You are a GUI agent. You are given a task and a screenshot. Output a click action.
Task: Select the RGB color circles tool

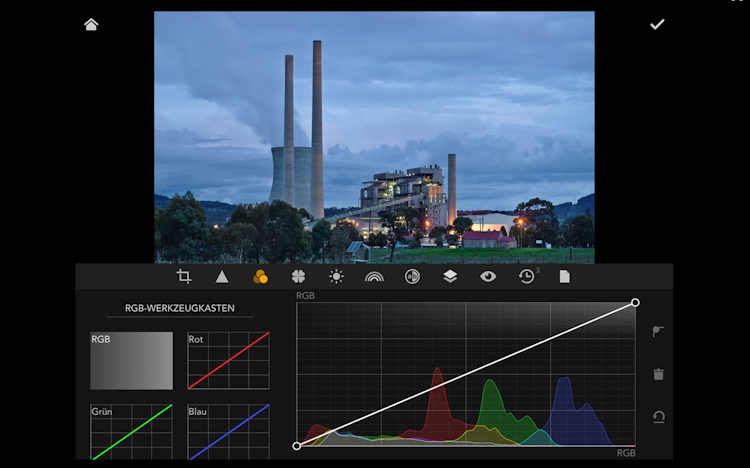click(260, 277)
